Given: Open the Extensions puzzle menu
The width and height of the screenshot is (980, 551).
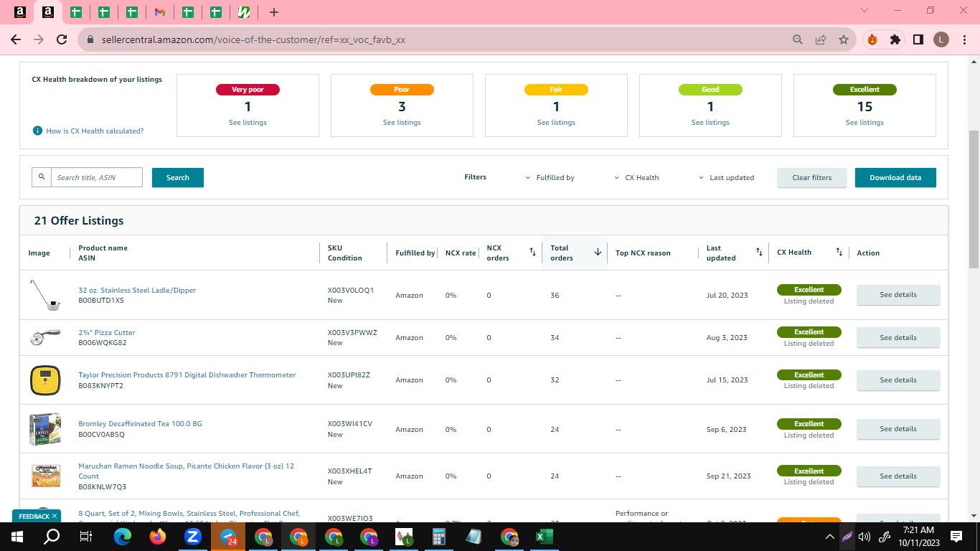Looking at the screenshot, I should tap(895, 39).
